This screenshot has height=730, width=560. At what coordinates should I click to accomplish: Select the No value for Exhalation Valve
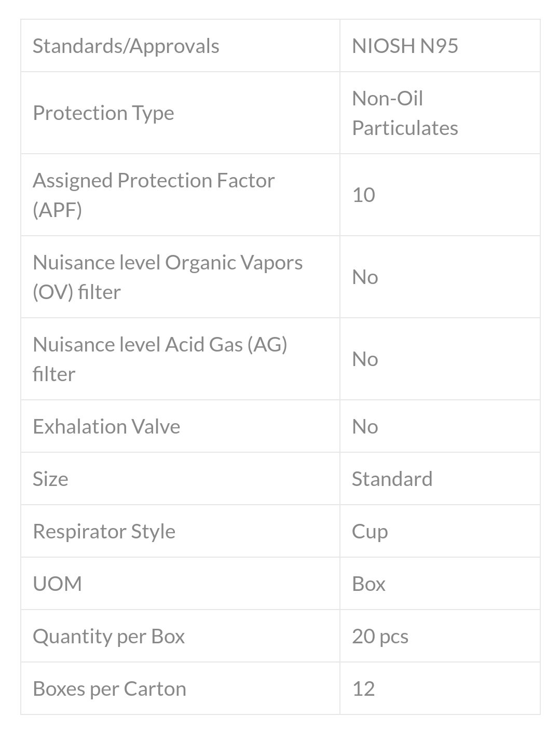[365, 426]
